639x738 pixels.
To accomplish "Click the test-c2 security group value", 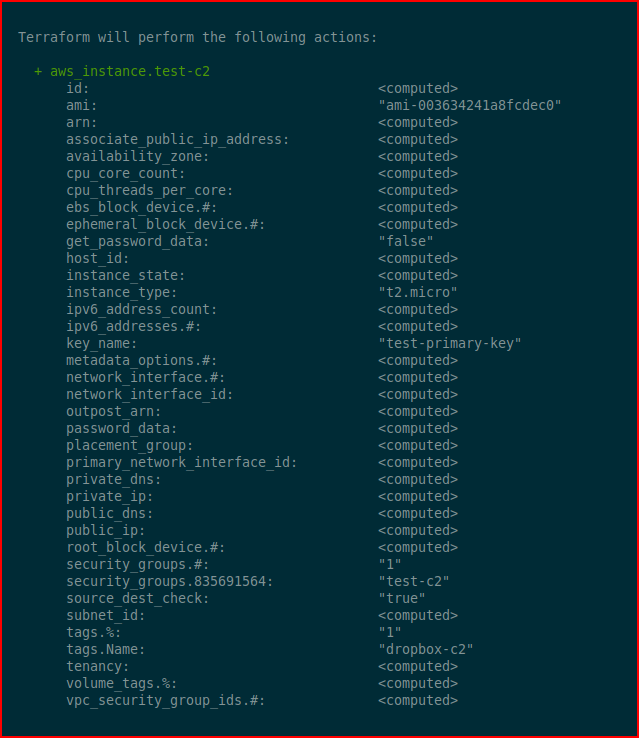I will 414,582.
